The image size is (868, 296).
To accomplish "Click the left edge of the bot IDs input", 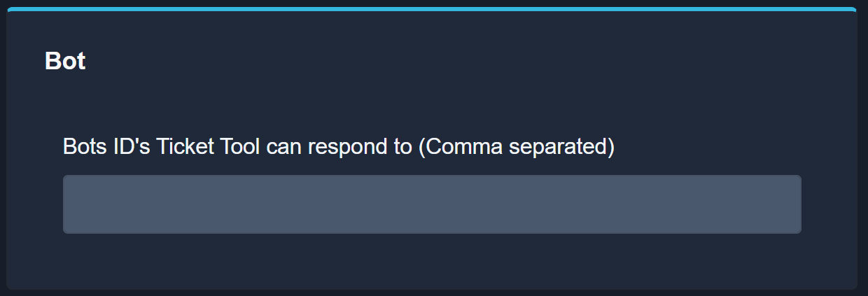I will pyautogui.click(x=70, y=204).
